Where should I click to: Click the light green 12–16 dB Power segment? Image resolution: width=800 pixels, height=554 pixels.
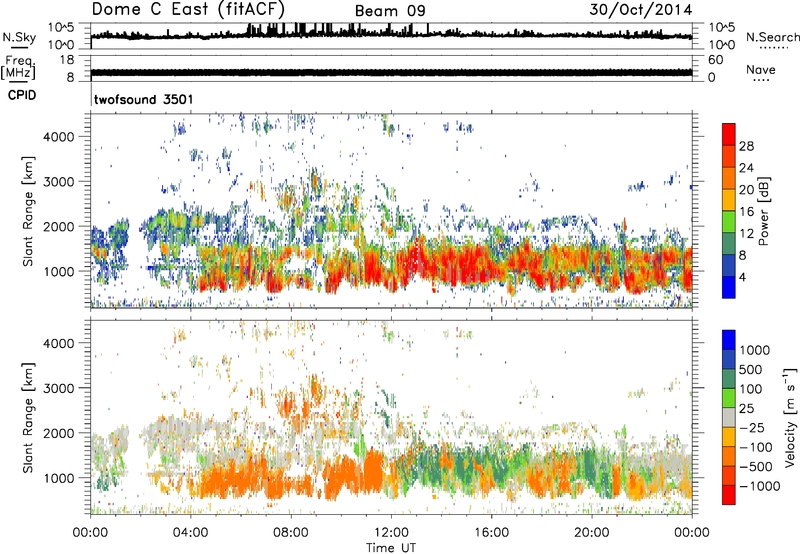(729, 221)
